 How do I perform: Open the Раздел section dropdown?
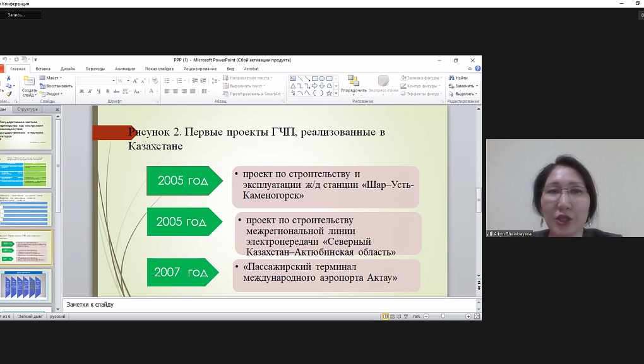click(51, 94)
